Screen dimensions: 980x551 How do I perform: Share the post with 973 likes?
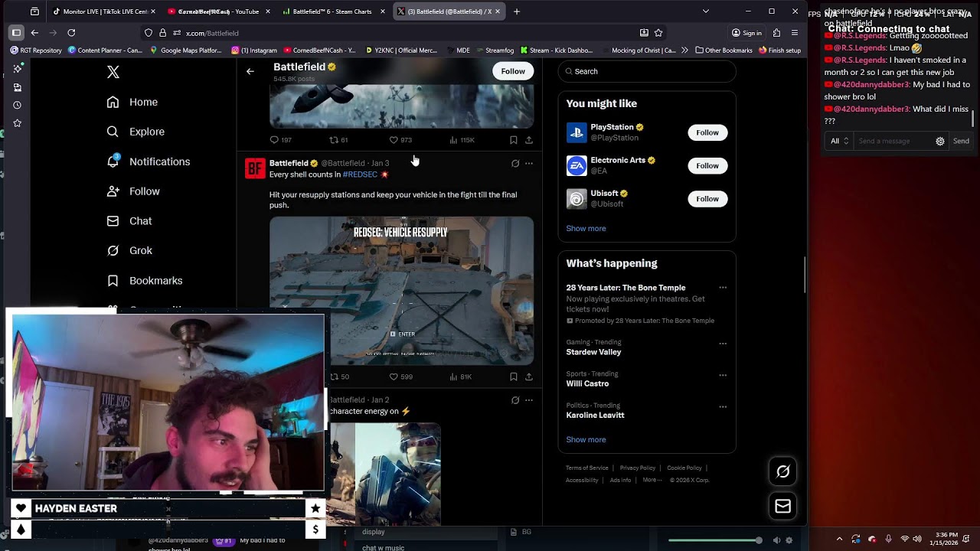[x=529, y=140]
